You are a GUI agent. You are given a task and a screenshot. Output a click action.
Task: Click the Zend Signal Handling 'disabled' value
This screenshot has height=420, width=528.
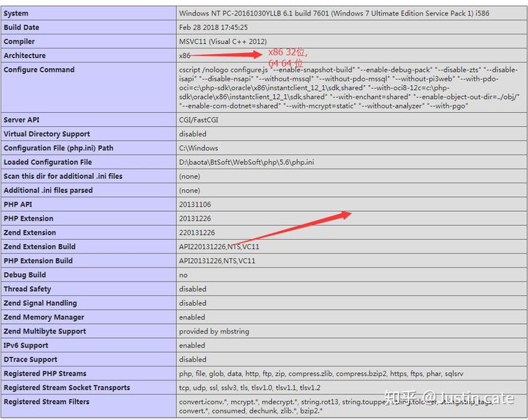tap(193, 303)
